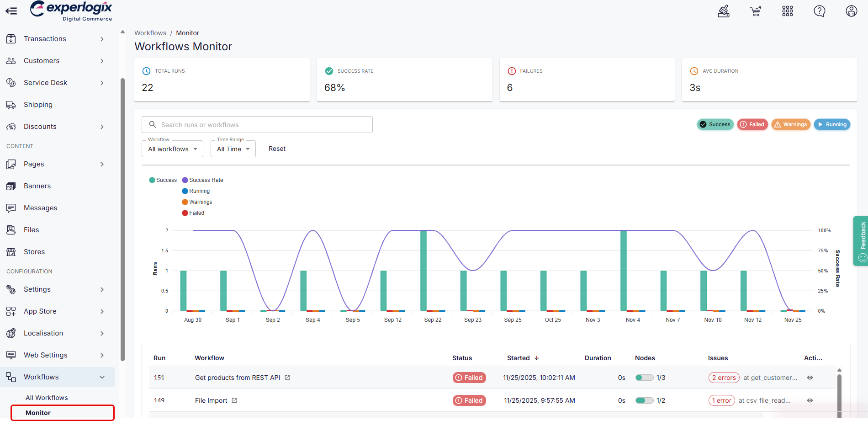Open the help question-mark icon
The image size is (868, 421).
coord(819,11)
